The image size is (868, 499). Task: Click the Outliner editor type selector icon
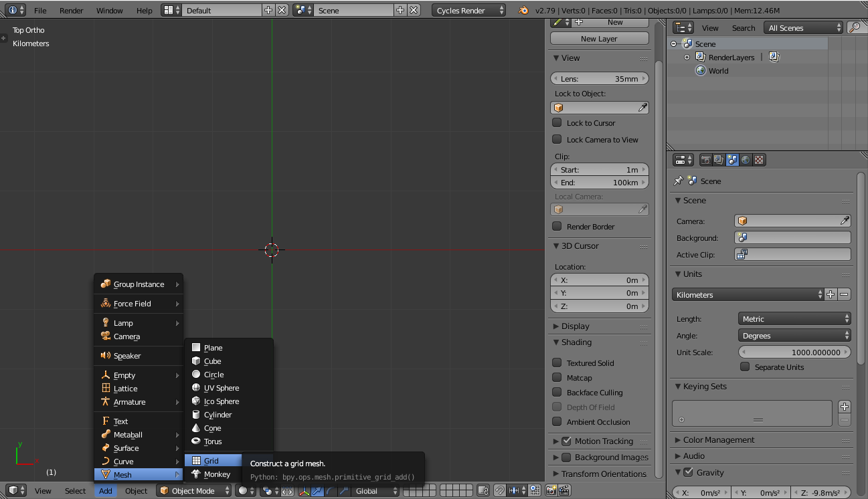[683, 27]
